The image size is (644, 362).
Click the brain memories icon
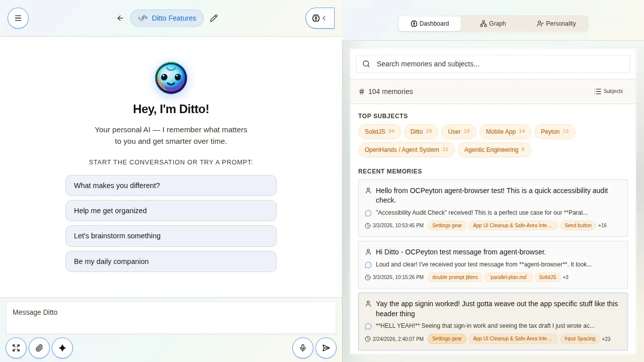316,18
